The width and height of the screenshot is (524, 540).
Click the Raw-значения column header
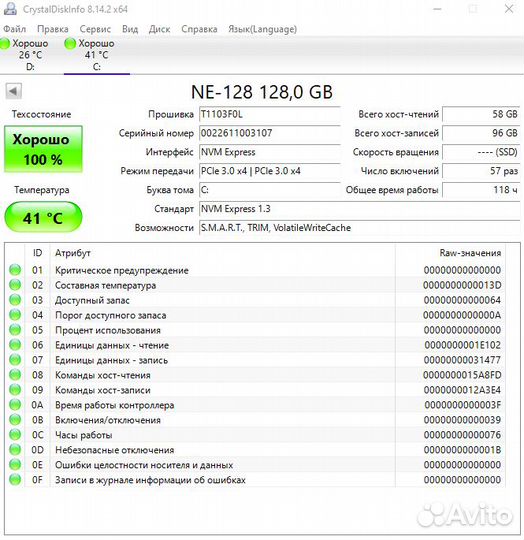(x=450, y=253)
